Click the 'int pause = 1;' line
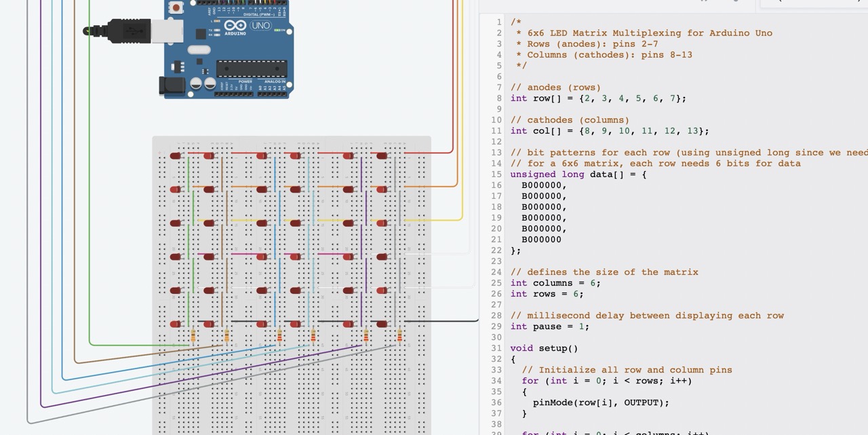Image resolution: width=868 pixels, height=435 pixels. 550,326
